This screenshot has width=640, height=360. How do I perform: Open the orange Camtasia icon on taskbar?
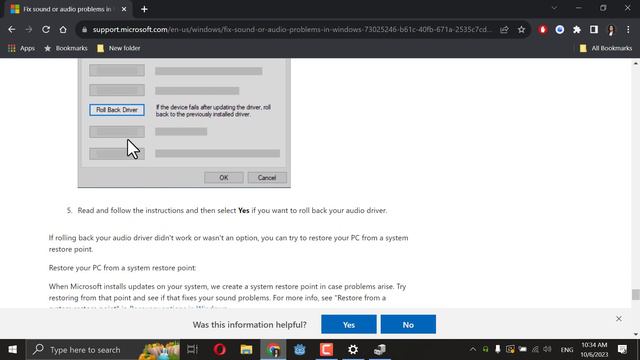coord(326,350)
